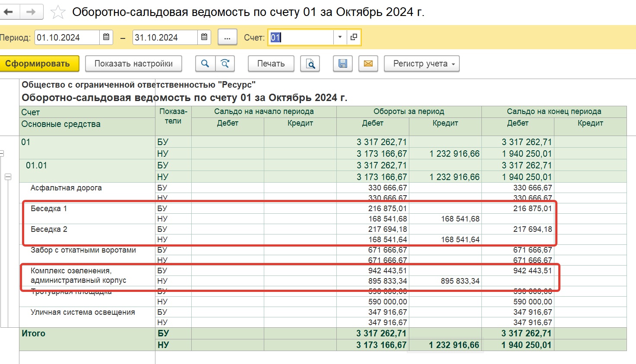Click the Сальдо на конец периода header

(x=554, y=111)
